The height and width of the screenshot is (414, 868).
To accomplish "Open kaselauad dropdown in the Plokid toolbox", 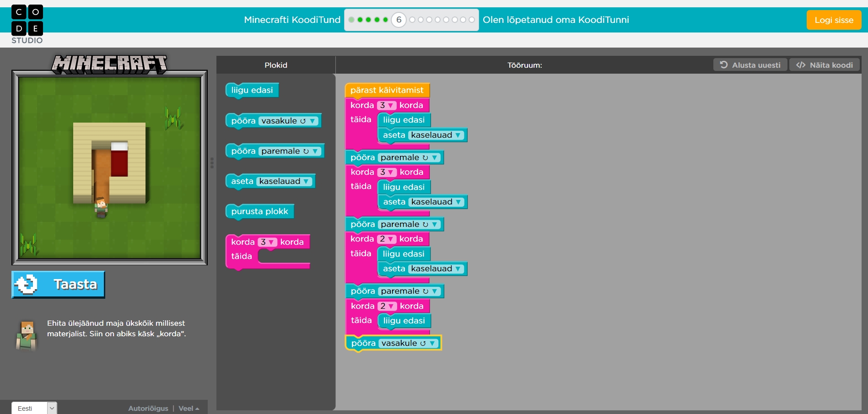I will 284,181.
